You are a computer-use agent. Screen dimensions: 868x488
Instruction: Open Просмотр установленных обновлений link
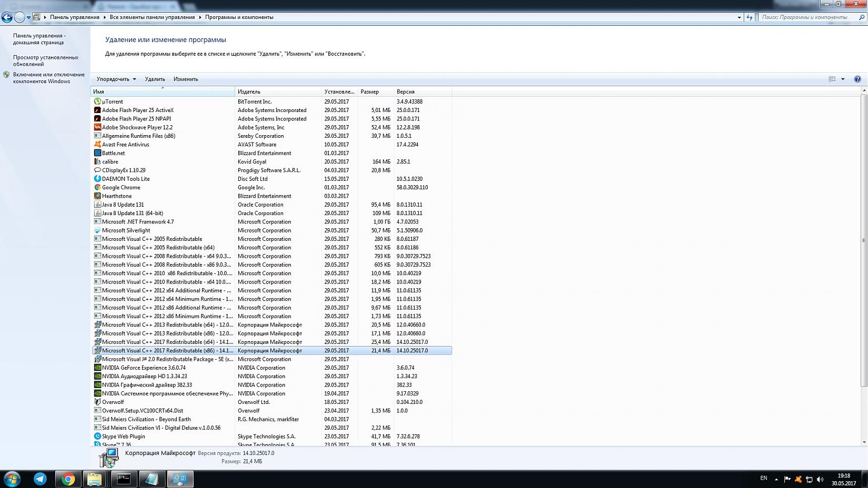click(x=46, y=60)
